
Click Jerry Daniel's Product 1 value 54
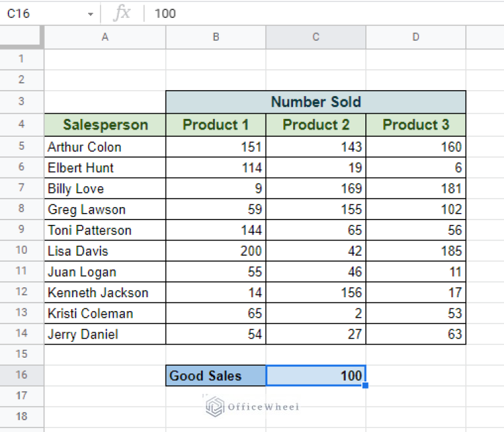coord(216,334)
